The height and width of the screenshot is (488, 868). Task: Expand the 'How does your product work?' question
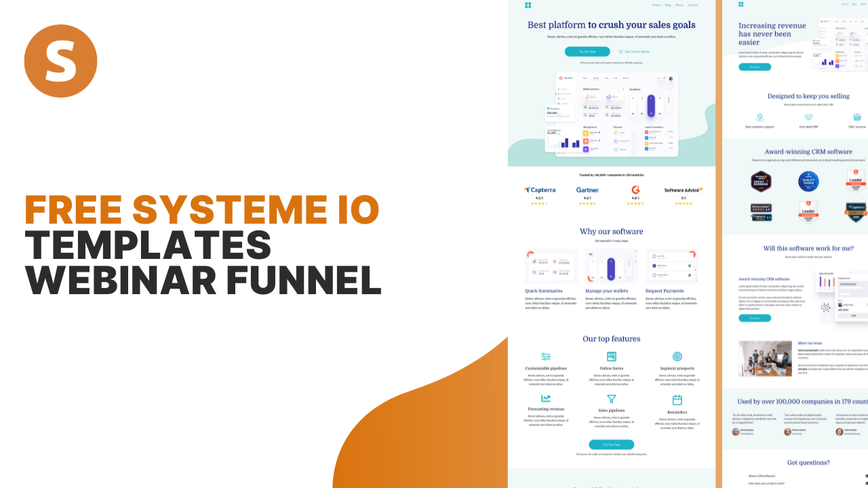(767, 483)
